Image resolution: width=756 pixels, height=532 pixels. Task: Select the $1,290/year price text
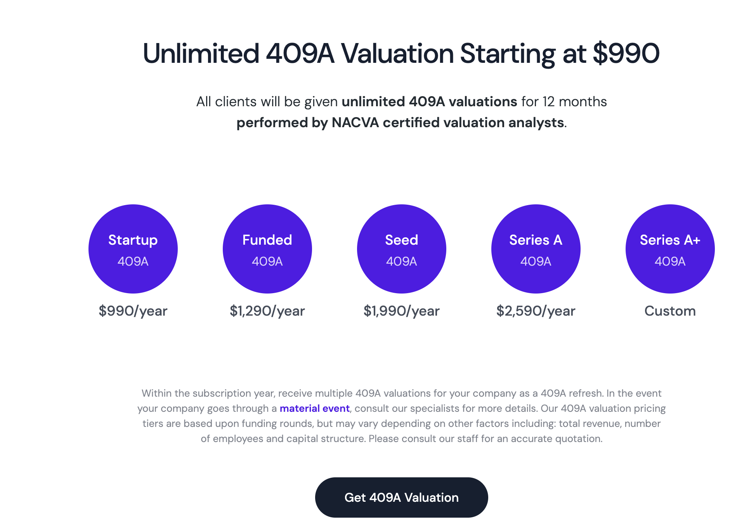click(267, 311)
